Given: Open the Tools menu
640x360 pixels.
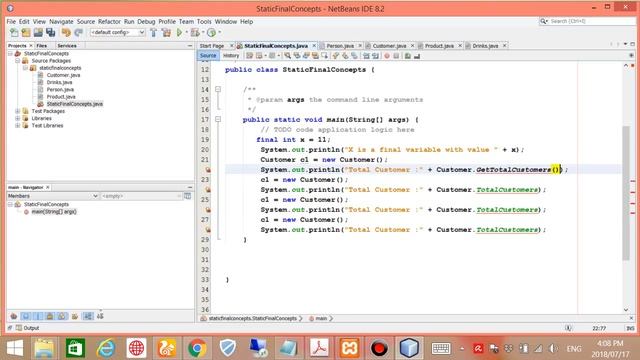Looking at the screenshot, I should (x=204, y=21).
